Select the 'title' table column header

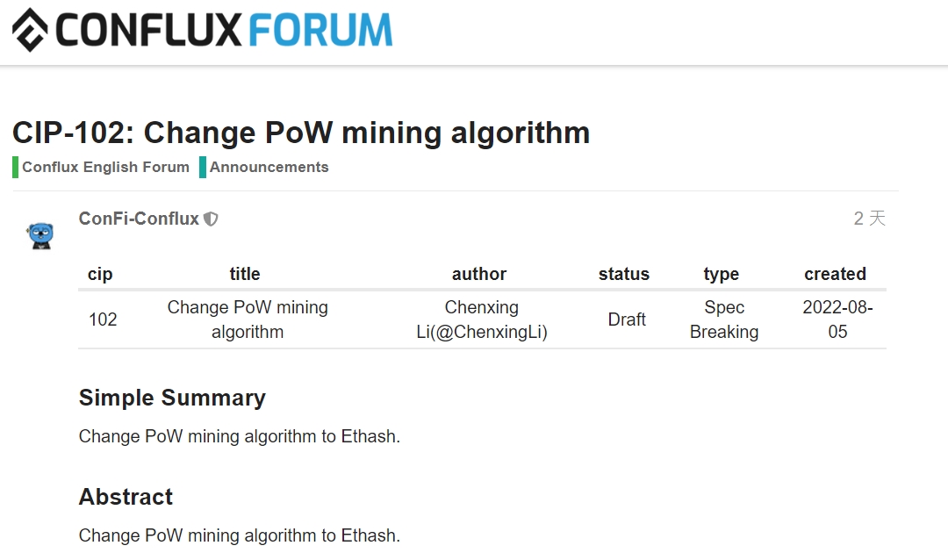click(x=245, y=274)
